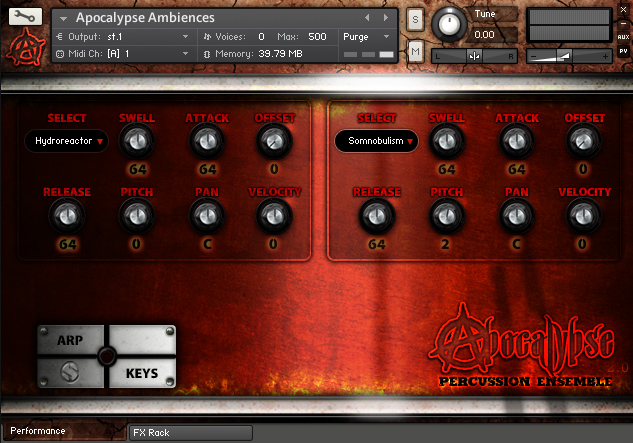Screen dimensions: 633x443
Task: Click right layer VELOCITY knob
Action: (x=584, y=216)
